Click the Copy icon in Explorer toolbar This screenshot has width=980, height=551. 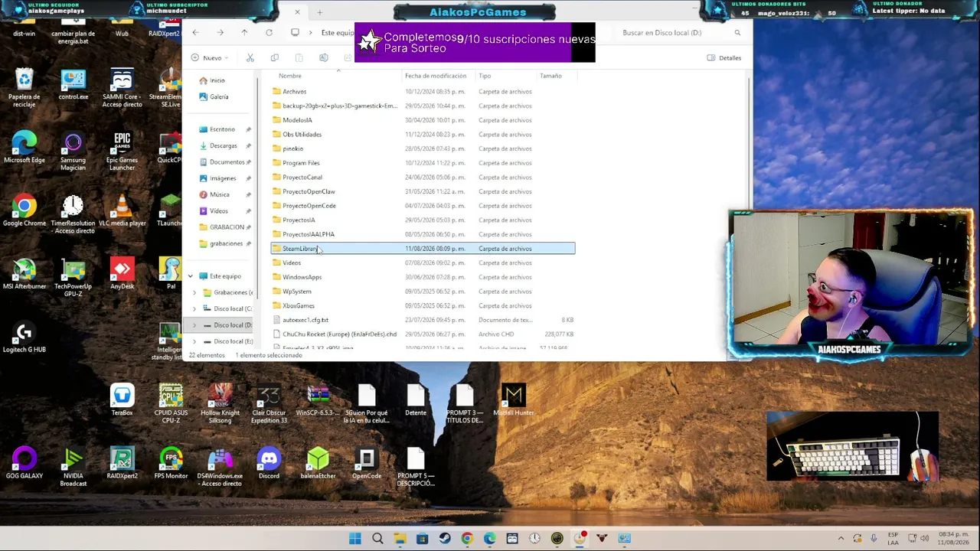point(275,57)
